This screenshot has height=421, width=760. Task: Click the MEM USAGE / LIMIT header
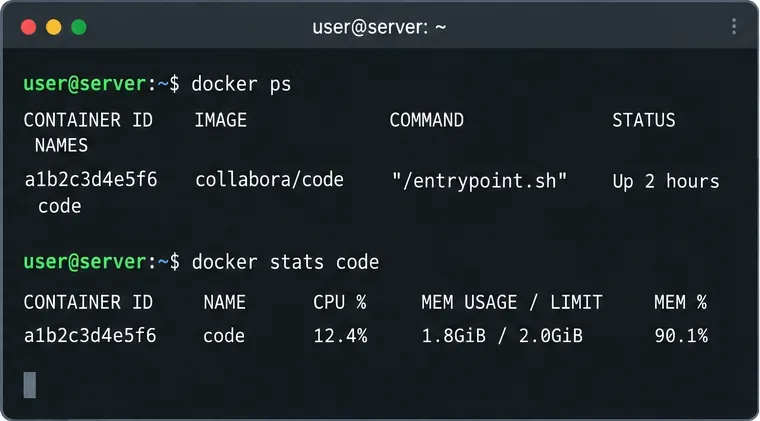click(x=512, y=302)
